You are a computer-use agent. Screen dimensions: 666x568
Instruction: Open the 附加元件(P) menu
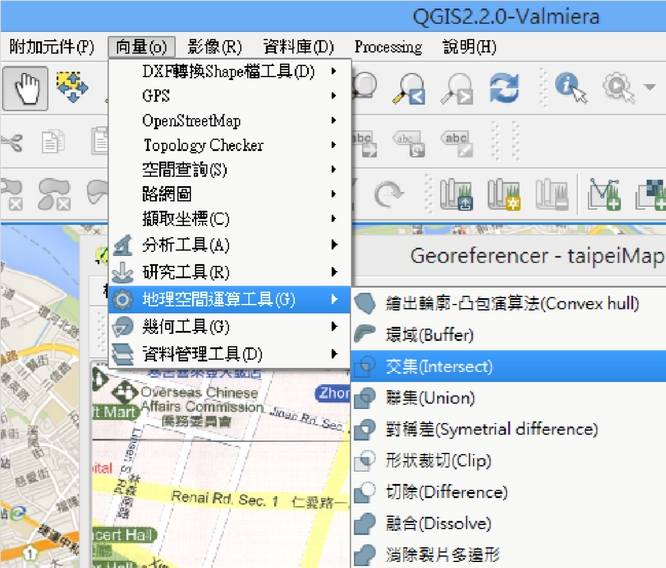pos(51,47)
